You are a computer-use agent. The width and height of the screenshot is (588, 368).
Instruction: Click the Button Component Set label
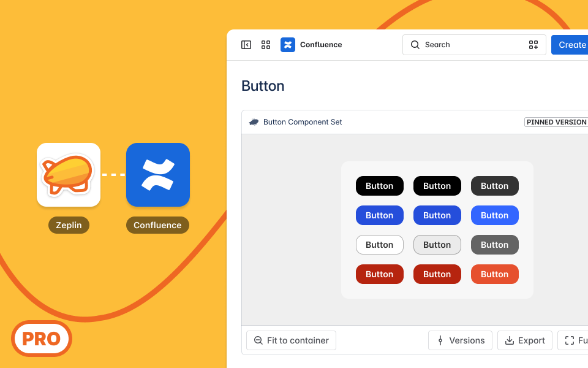point(303,122)
